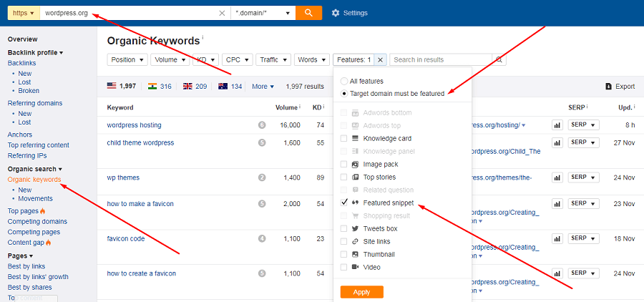Open the Broken backlinks link
Viewport: 644px width, 302px height.
click(29, 91)
